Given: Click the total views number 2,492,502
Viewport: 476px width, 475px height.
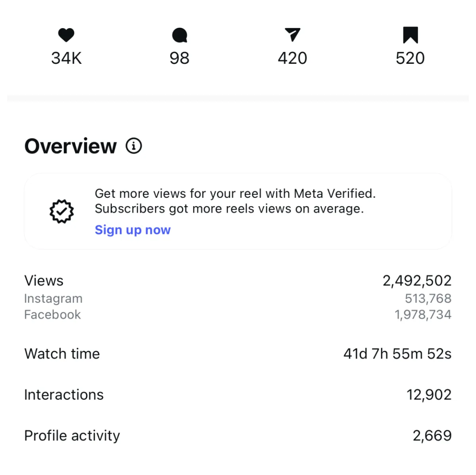Looking at the screenshot, I should 416,281.
